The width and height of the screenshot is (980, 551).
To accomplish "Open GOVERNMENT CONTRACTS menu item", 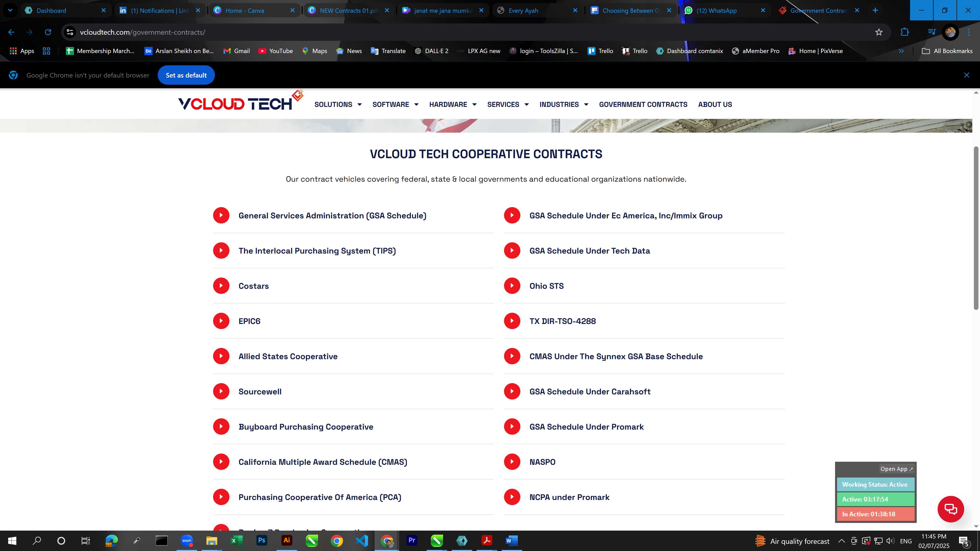I will [643, 104].
